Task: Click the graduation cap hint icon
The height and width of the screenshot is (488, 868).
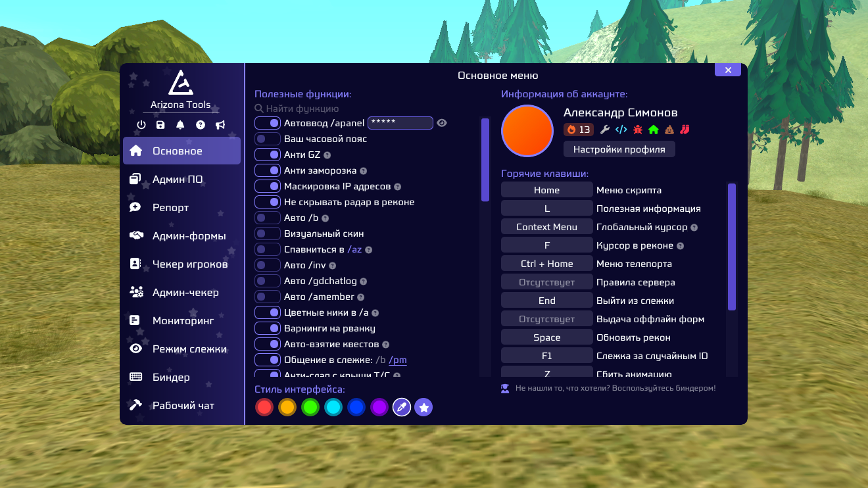Action: 505,389
